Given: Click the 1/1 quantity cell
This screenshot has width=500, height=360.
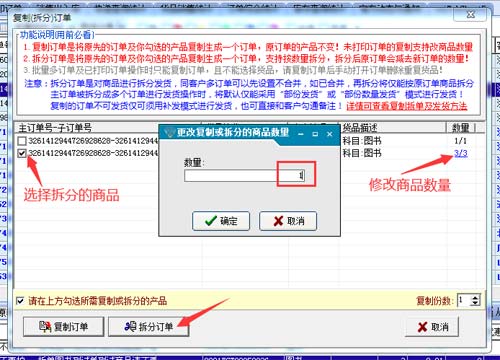Looking at the screenshot, I should 461,141.
